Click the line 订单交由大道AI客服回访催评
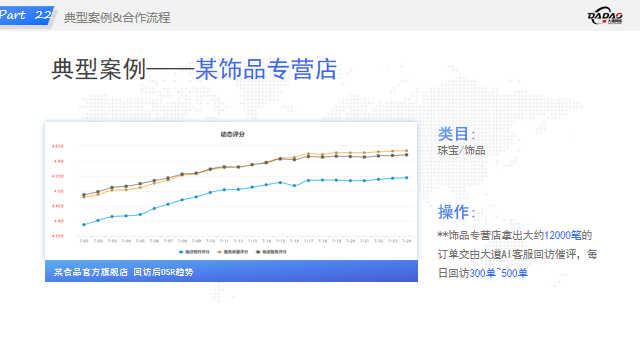Image resolution: width=640 pixels, height=360 pixels. (508, 254)
